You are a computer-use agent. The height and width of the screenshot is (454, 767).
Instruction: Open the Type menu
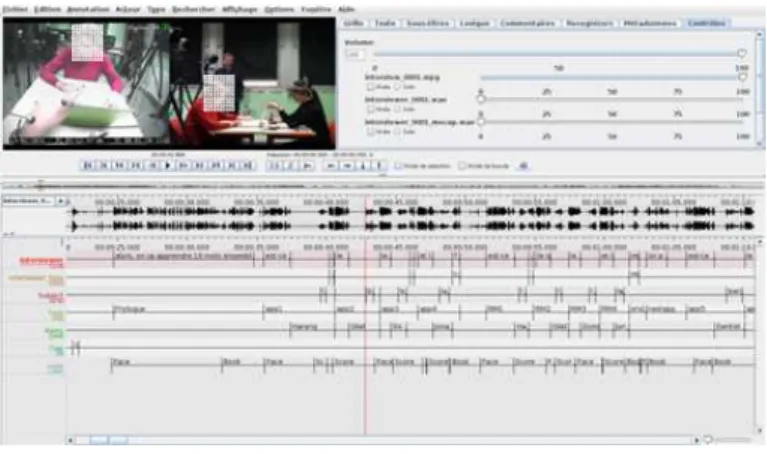(157, 9)
